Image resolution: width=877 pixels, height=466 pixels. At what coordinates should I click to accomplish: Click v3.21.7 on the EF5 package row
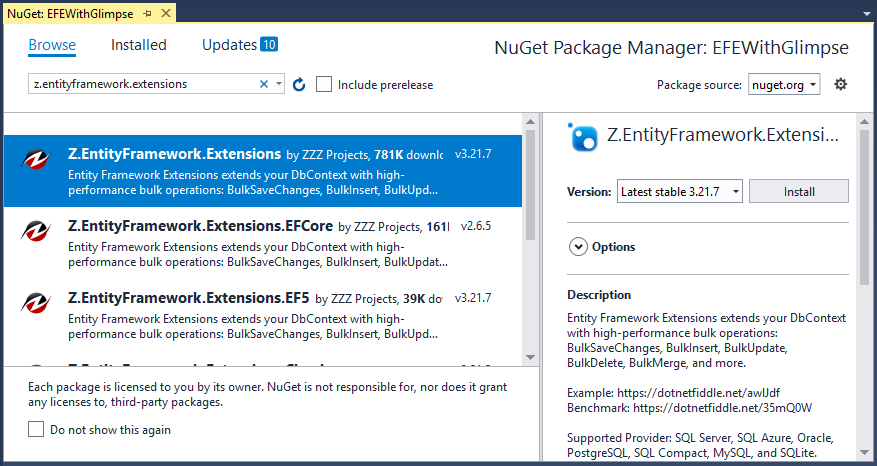click(473, 298)
